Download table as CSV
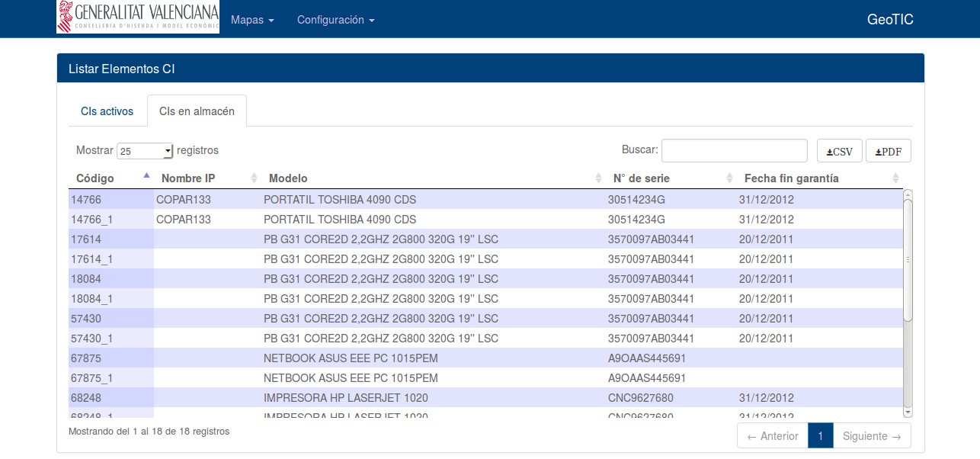Image resolution: width=980 pixels, height=459 pixels. coord(839,151)
